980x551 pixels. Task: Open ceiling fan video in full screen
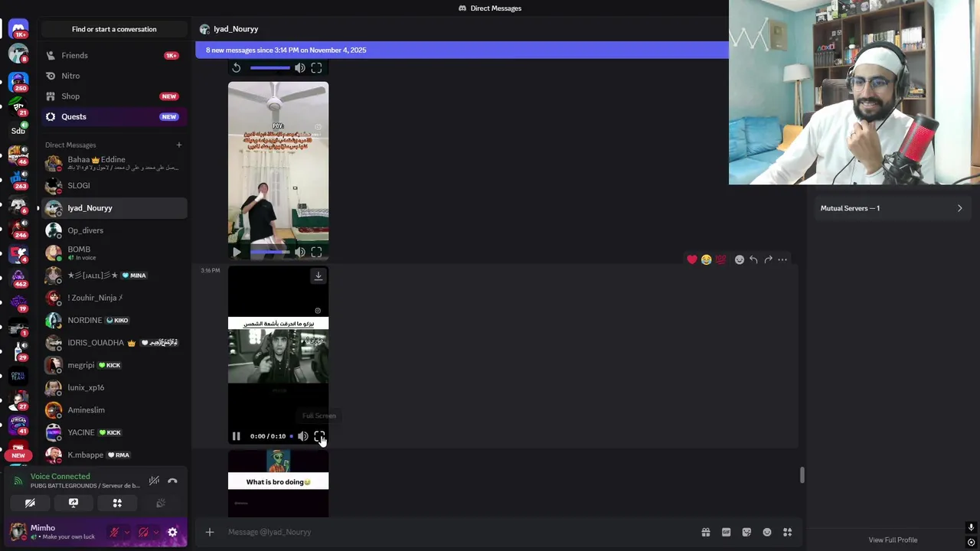coord(316,252)
